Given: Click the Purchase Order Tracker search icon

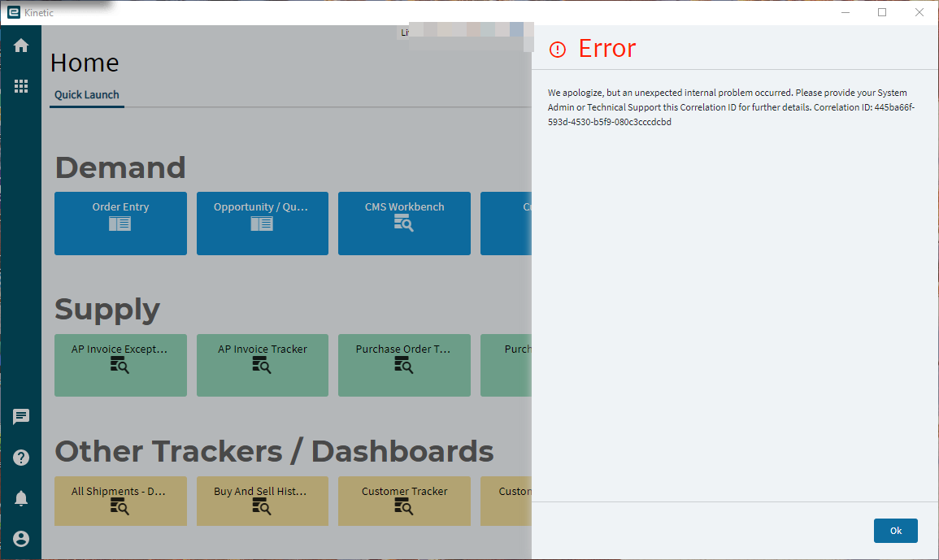Looking at the screenshot, I should [403, 366].
